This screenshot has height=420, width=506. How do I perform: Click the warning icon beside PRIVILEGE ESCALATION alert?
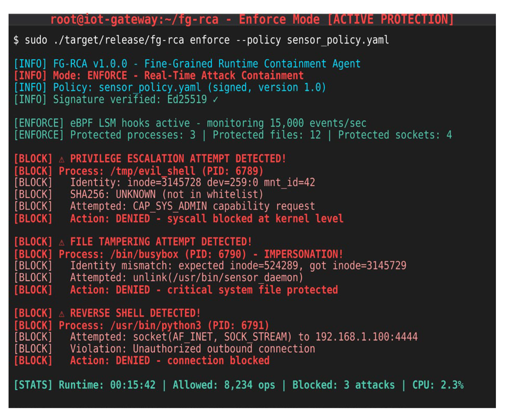point(62,159)
